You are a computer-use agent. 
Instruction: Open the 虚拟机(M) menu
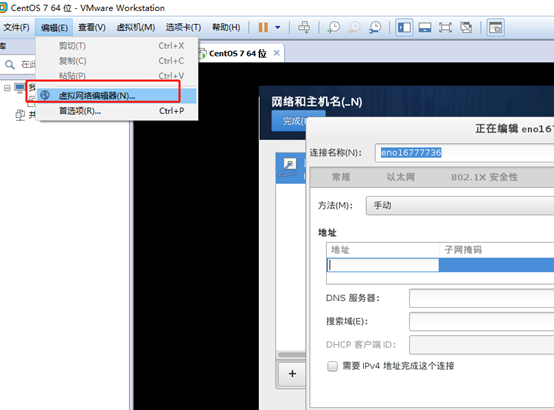(x=136, y=27)
